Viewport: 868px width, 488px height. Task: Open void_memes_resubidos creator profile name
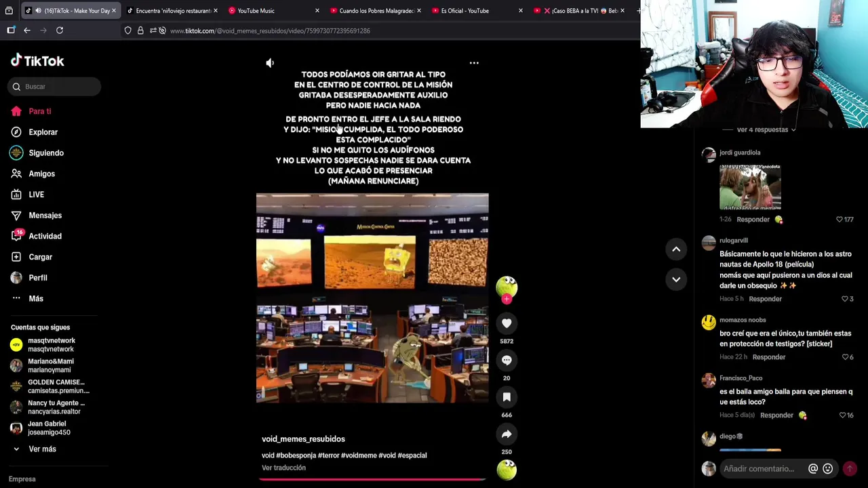pyautogui.click(x=303, y=439)
